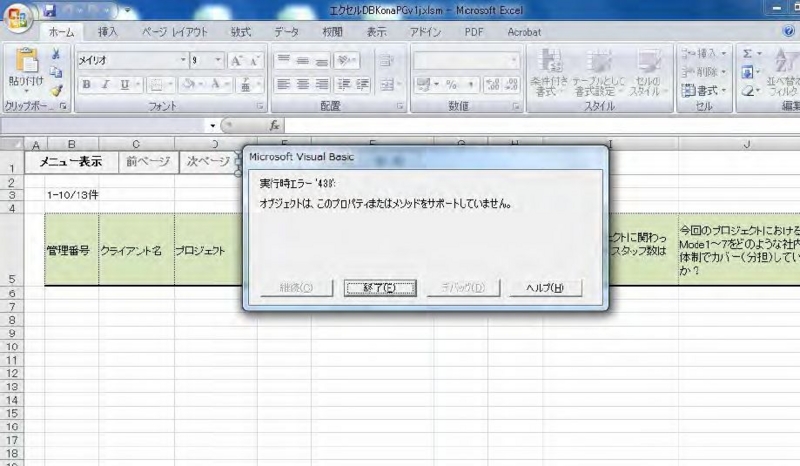The width and height of the screenshot is (800, 466).
Task: Click the Fill Color bucket icon
Action: [189, 85]
